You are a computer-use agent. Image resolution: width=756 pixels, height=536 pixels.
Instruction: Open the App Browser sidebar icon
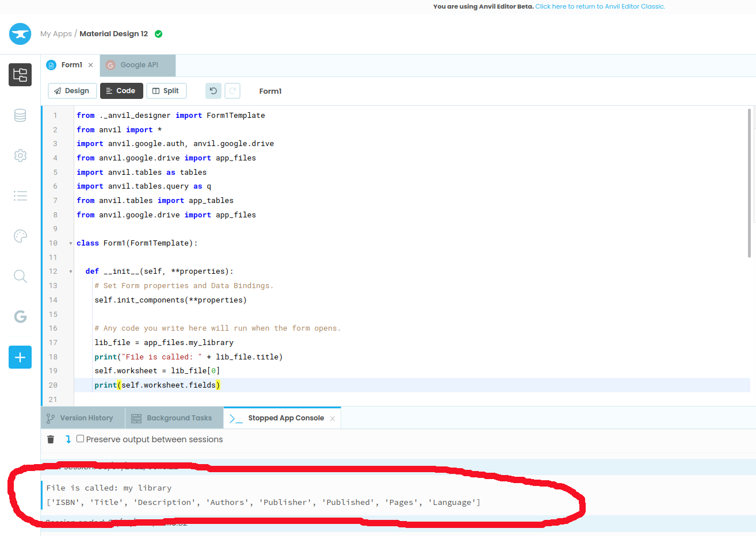20,75
